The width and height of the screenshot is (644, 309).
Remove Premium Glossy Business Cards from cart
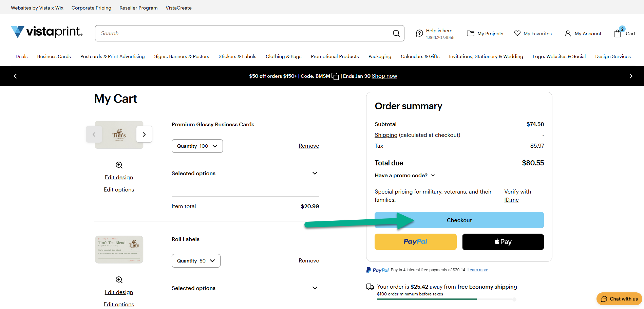pyautogui.click(x=309, y=146)
